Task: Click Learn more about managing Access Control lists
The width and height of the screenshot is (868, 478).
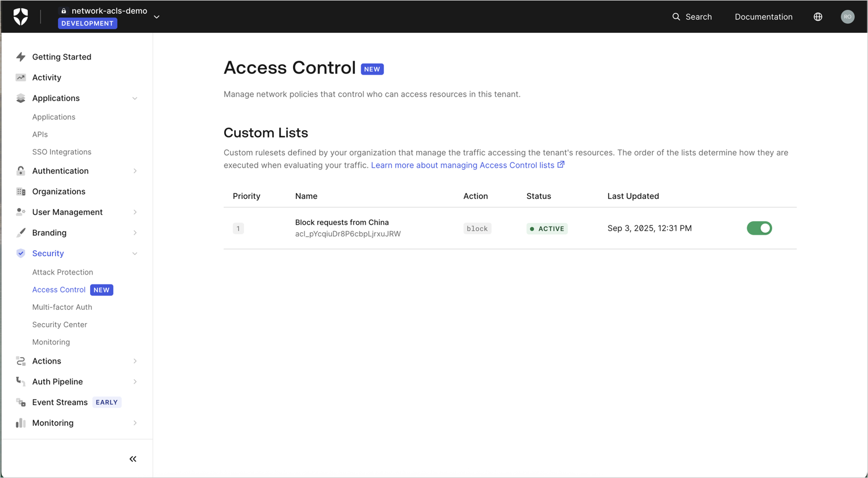Action: click(x=463, y=165)
